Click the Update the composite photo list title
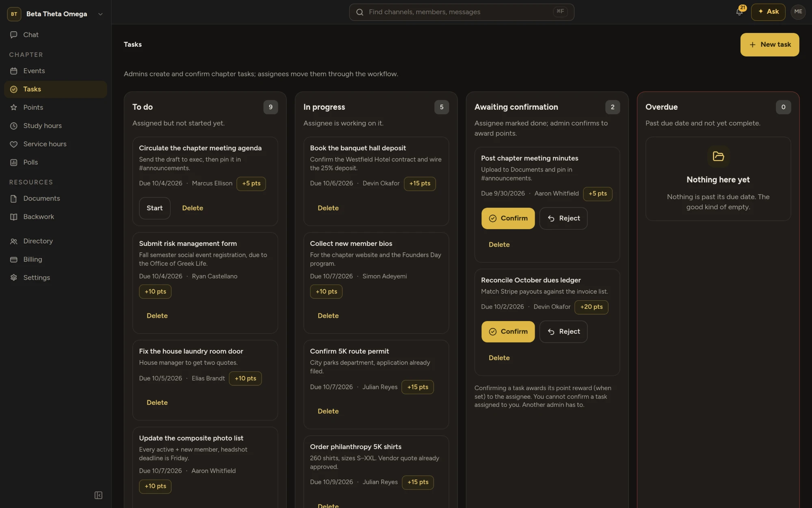This screenshot has width=812, height=508. coord(191,438)
